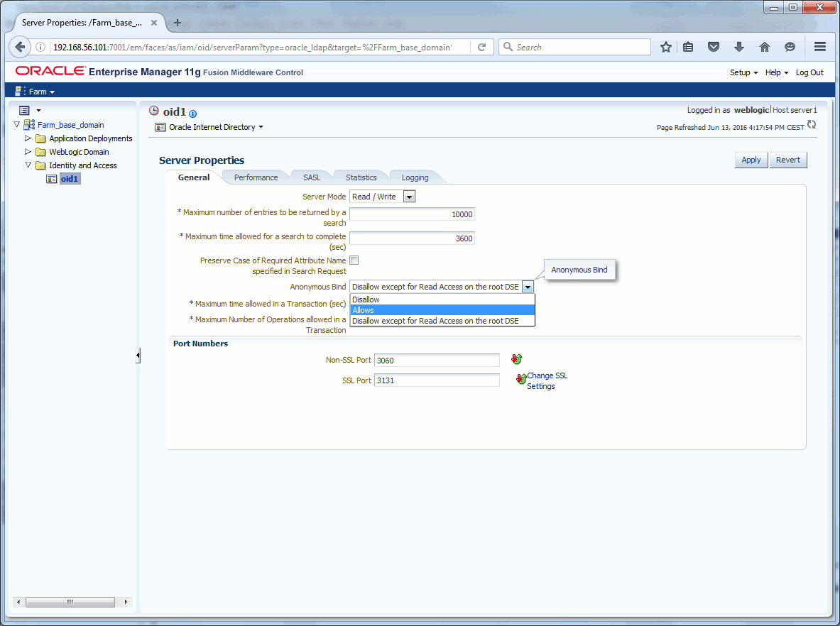840x626 pixels.
Task: Open the Firefox hamburger menu
Action: pyautogui.click(x=819, y=47)
